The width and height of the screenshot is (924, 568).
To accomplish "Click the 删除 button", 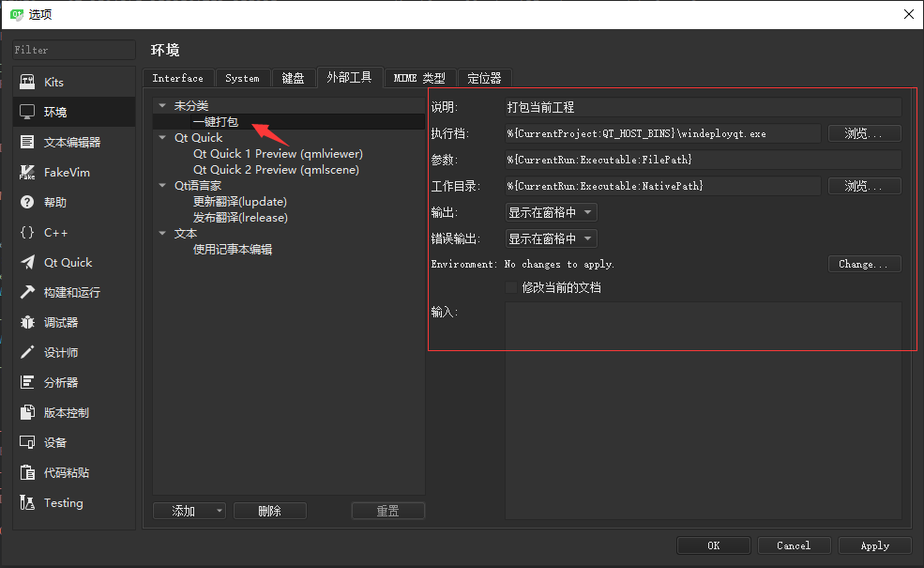I will [x=270, y=511].
